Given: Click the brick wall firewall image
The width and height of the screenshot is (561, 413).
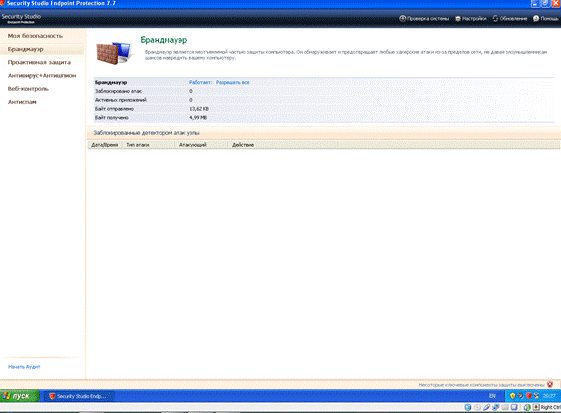Looking at the screenshot, I should (114, 53).
